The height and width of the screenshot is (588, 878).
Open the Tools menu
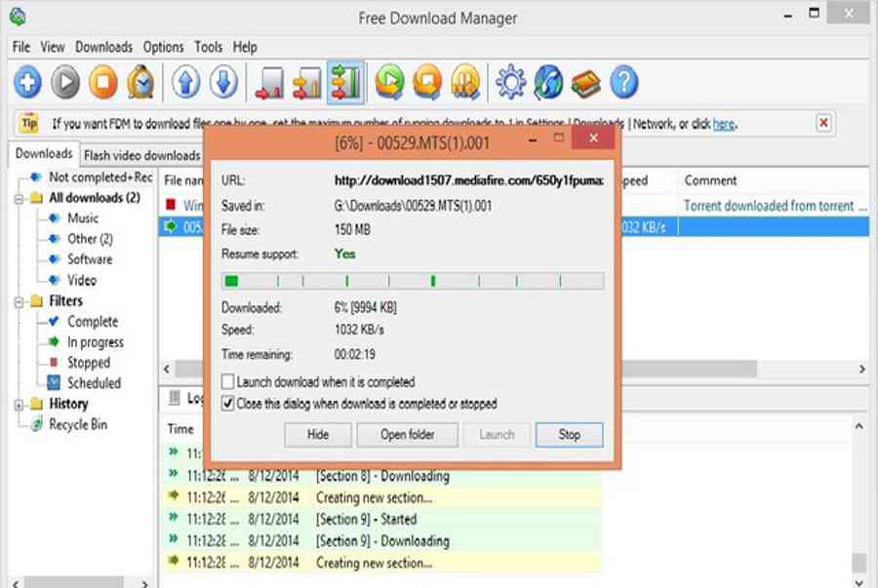click(x=209, y=47)
